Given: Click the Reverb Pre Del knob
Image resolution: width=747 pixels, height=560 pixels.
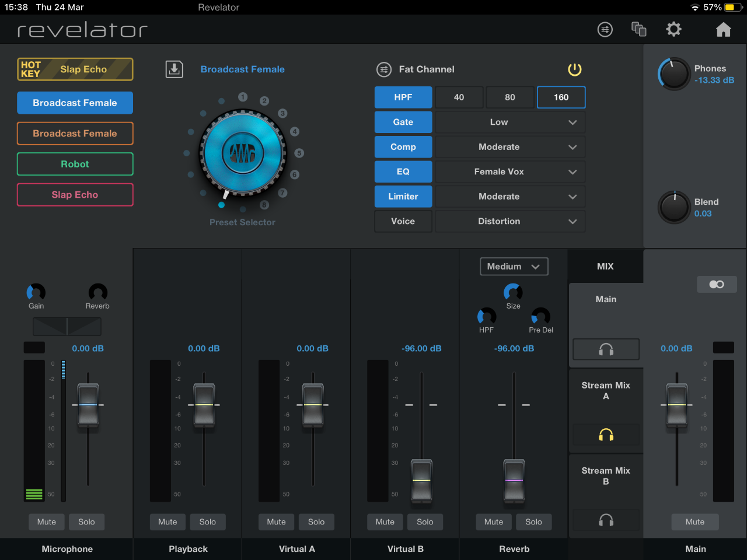Looking at the screenshot, I should pyautogui.click(x=540, y=316).
